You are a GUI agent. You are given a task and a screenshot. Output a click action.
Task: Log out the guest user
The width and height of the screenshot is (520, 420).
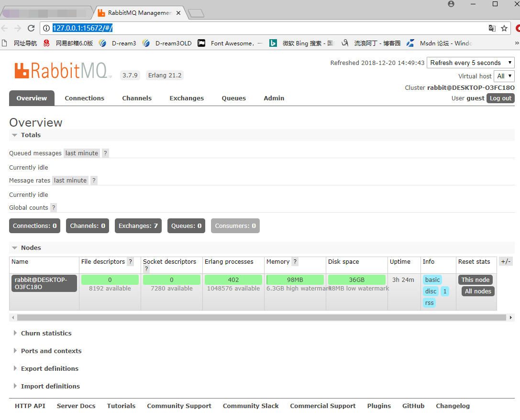coord(500,98)
